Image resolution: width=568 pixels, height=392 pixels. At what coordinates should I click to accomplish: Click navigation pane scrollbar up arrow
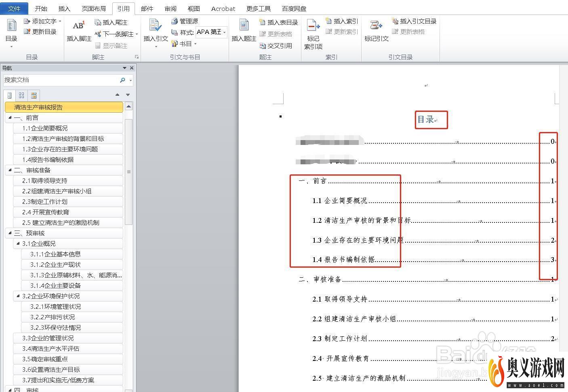(129, 107)
